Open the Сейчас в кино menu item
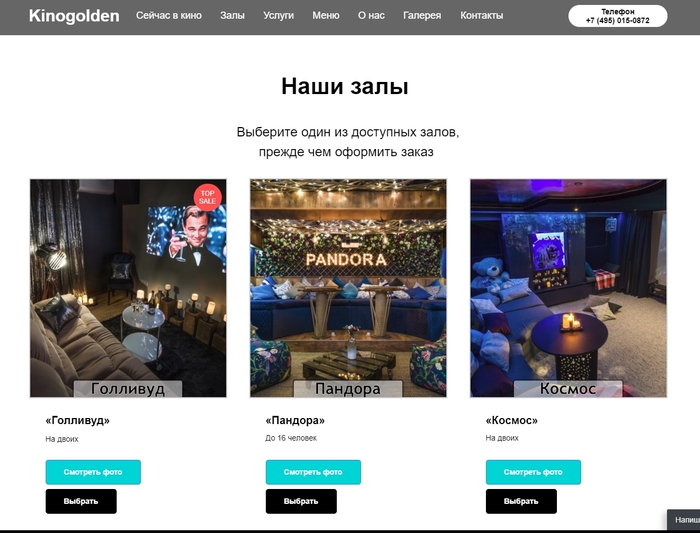The width and height of the screenshot is (700, 533). point(169,16)
